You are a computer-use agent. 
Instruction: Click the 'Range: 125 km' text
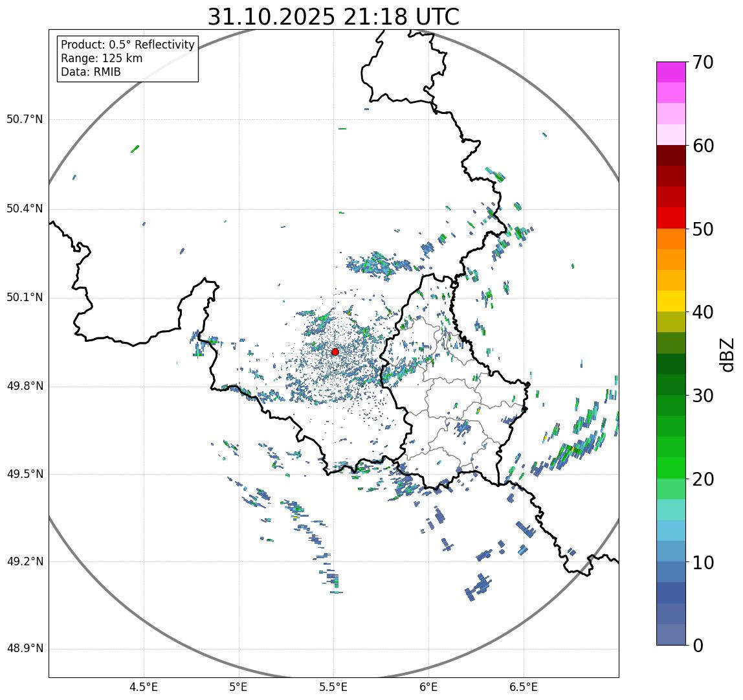[x=102, y=58]
